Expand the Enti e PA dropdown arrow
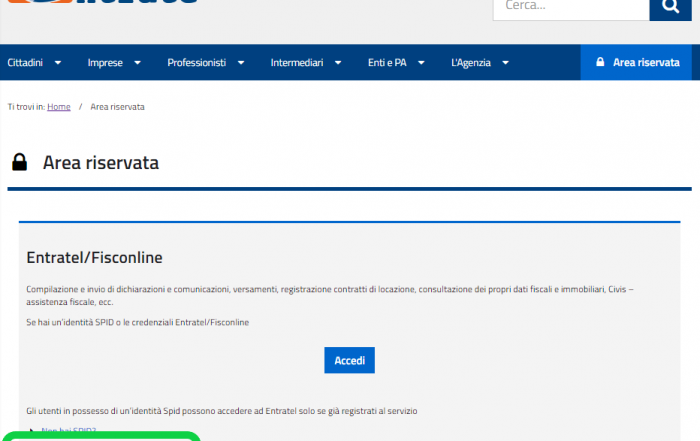 tap(421, 63)
